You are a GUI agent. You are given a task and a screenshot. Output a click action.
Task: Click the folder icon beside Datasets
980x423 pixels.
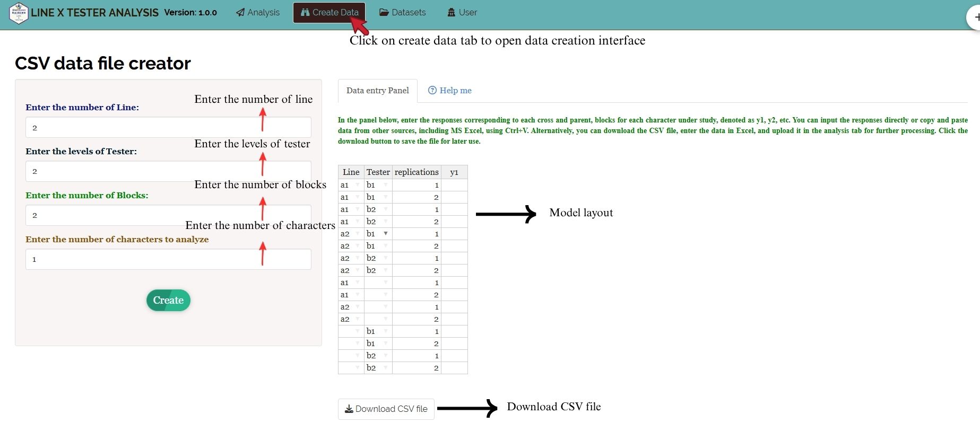[384, 12]
